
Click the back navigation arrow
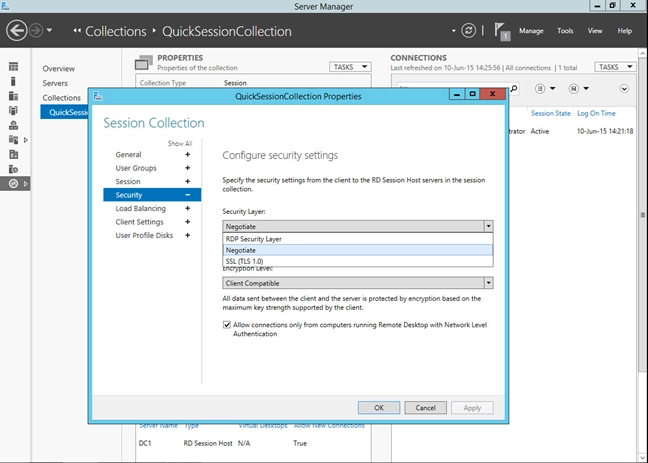[x=17, y=31]
